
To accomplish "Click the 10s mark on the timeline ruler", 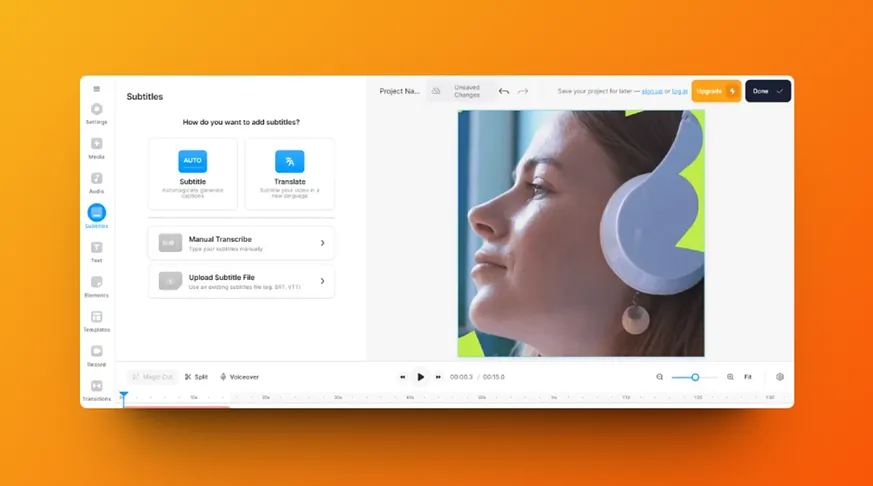I will coord(194,397).
